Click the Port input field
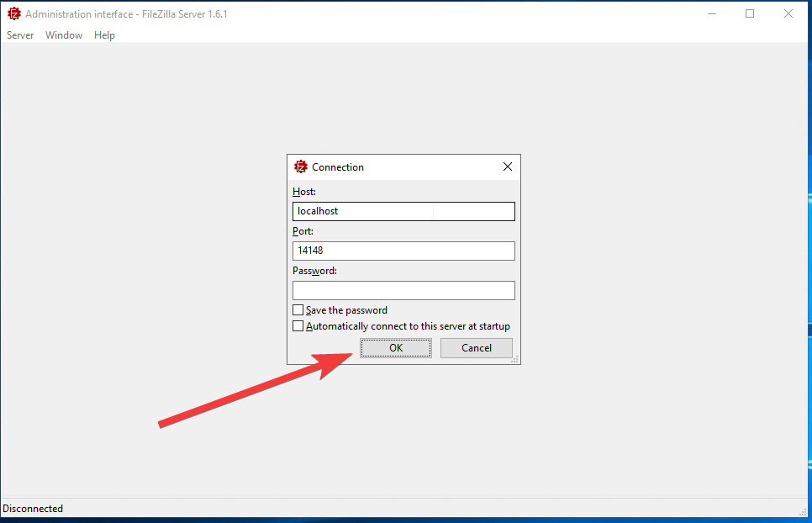This screenshot has height=523, width=812. (403, 251)
